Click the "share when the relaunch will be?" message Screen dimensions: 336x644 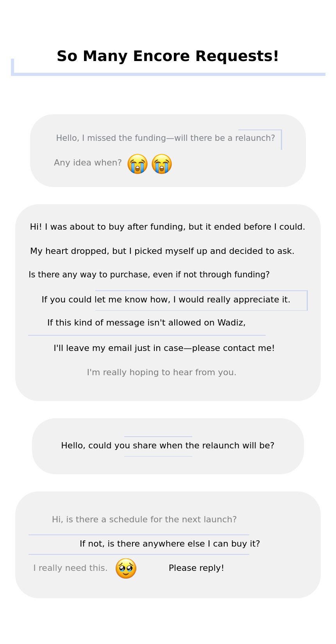168,446
